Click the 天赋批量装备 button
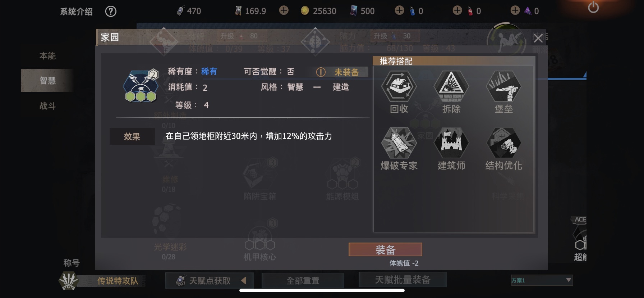This screenshot has height=298, width=644. [402, 280]
